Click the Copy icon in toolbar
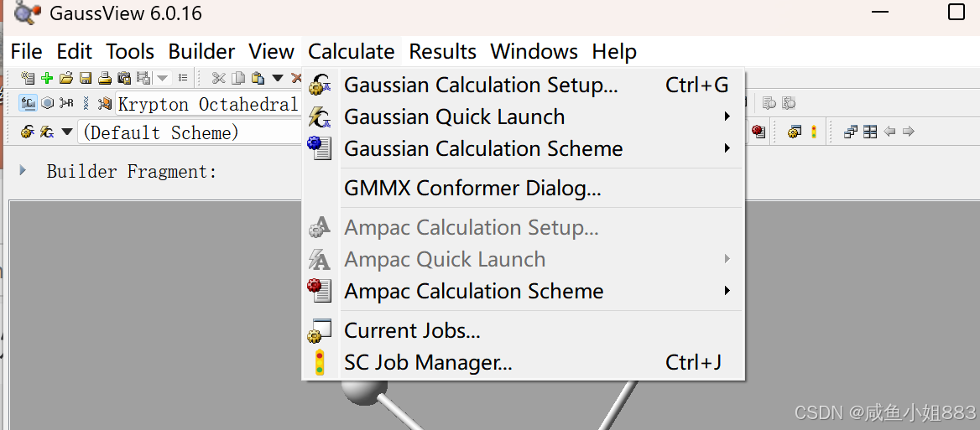This screenshot has height=430, width=980. 238,78
